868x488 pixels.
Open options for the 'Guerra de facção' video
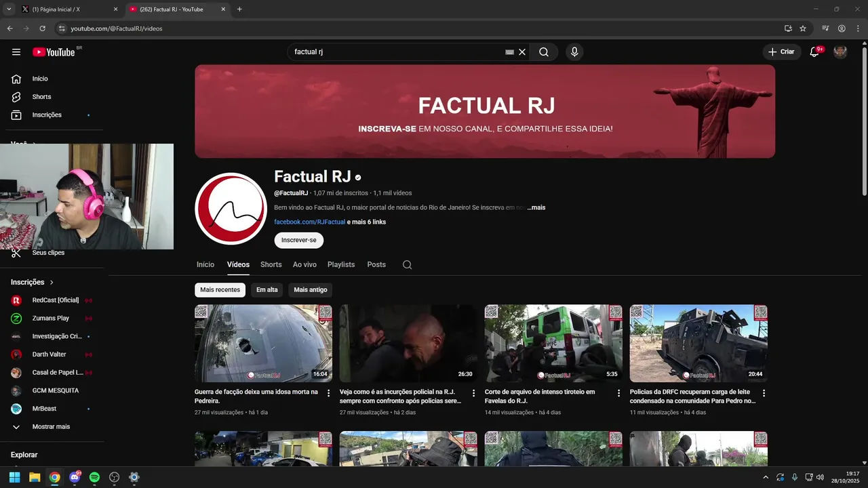pos(329,393)
